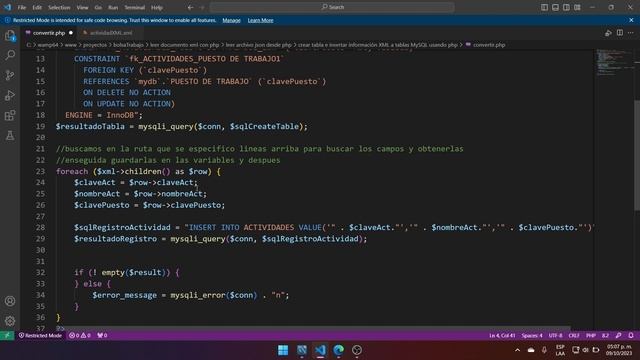640x360 pixels.
Task: Click the Learn More link
Action: pos(260,20)
